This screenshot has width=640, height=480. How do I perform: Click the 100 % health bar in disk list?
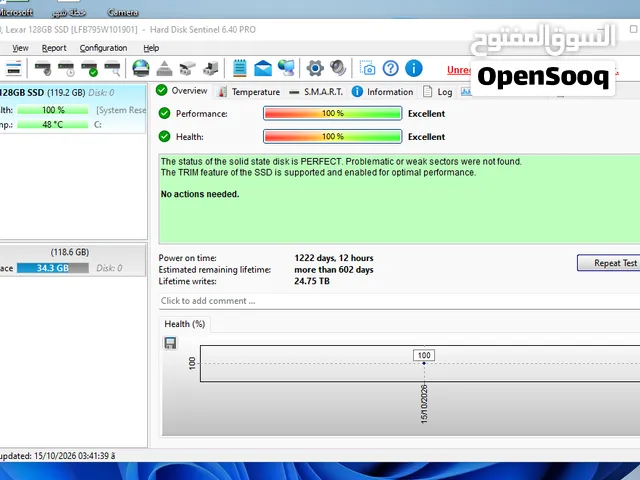pyautogui.click(x=53, y=110)
